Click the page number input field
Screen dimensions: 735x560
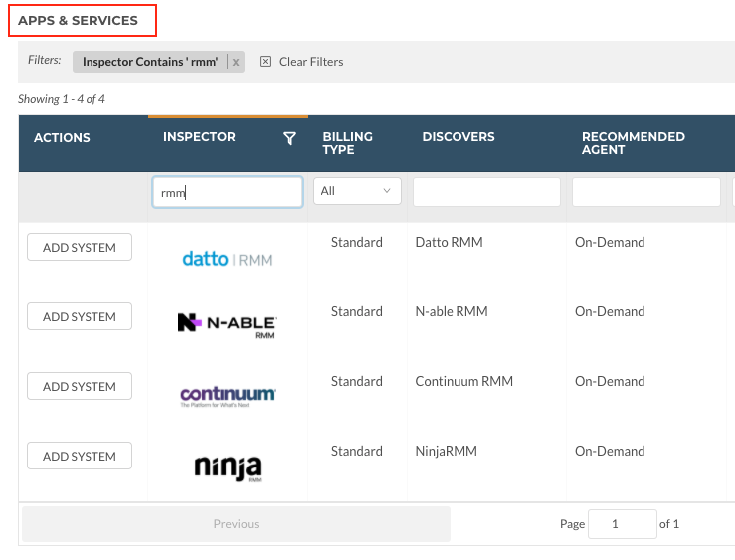pyautogui.click(x=622, y=524)
